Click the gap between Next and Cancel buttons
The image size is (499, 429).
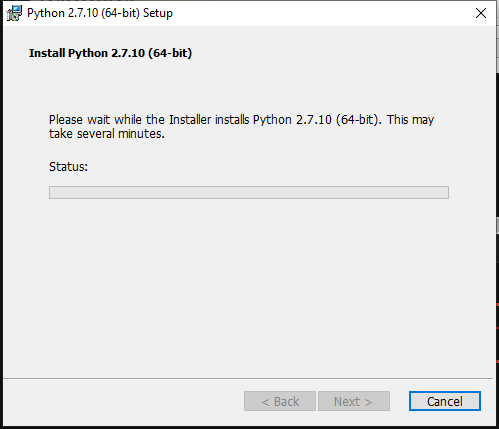point(399,401)
